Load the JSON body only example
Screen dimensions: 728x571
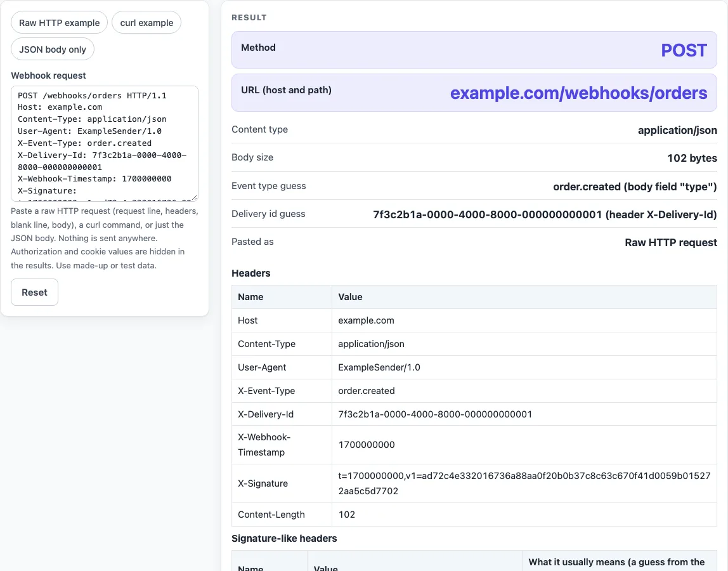[53, 49]
